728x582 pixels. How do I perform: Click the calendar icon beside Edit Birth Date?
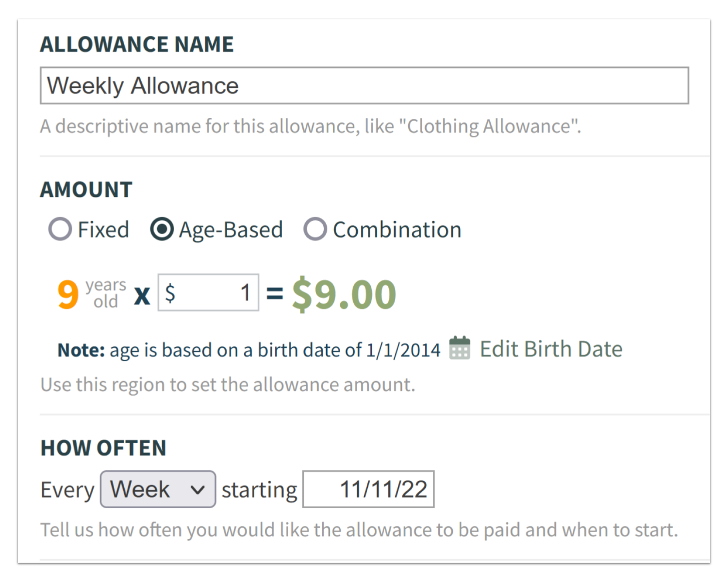[x=460, y=348]
